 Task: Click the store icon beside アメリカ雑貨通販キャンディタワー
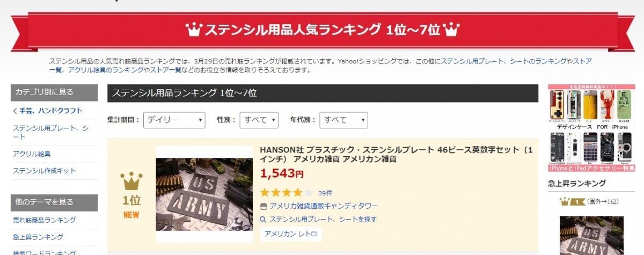[264, 206]
